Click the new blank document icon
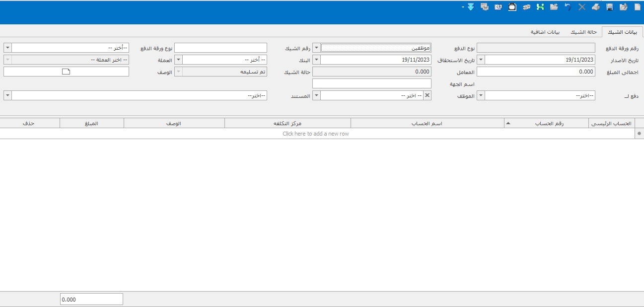This screenshot has height=307, width=644. [x=638, y=7]
